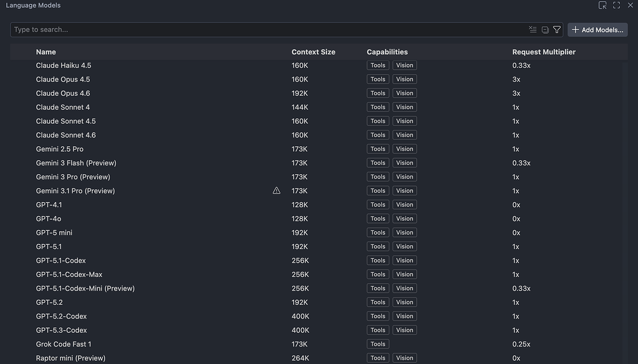The height and width of the screenshot is (364, 638).
Task: Select the GPT-4.1 model name
Action: [x=49, y=205]
